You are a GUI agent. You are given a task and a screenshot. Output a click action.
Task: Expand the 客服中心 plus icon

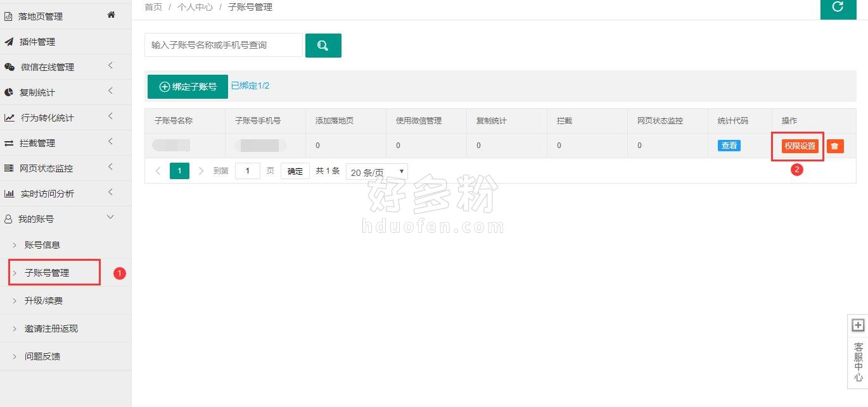click(858, 325)
